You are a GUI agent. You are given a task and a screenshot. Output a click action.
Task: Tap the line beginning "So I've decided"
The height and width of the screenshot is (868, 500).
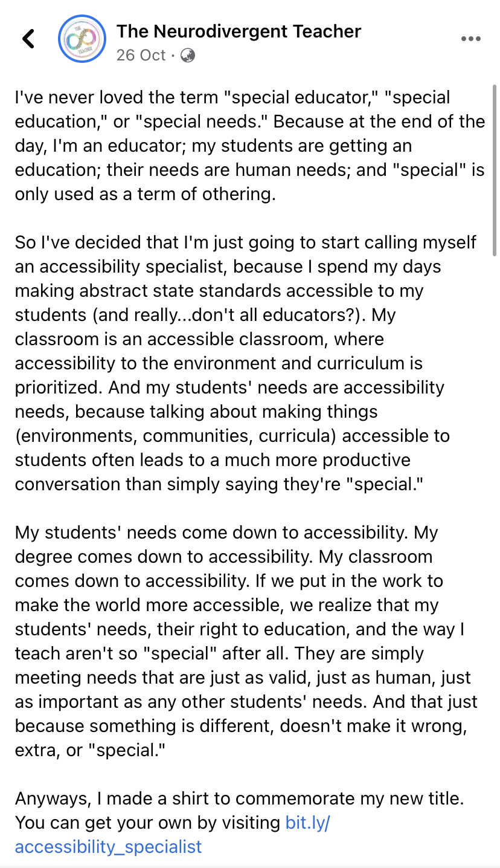tap(246, 242)
